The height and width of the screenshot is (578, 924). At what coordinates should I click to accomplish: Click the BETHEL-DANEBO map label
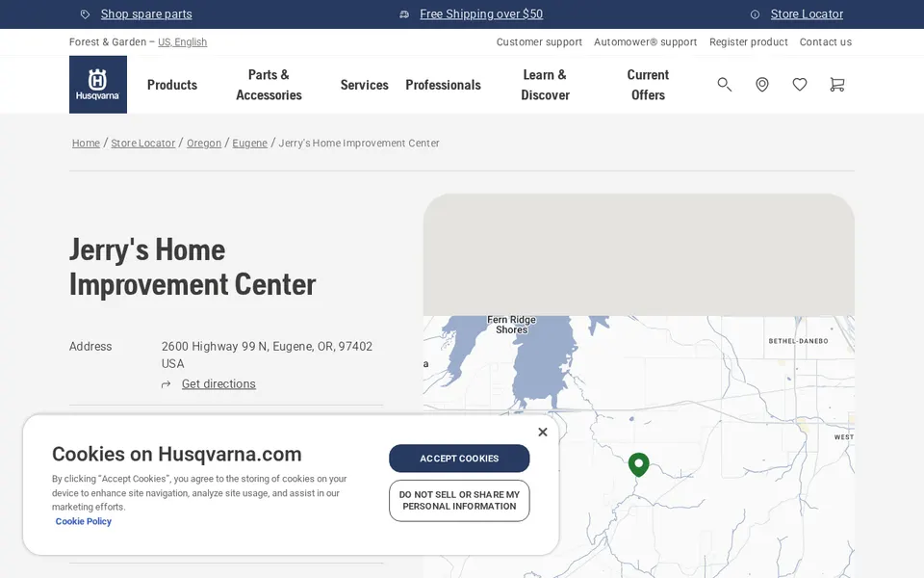click(799, 341)
